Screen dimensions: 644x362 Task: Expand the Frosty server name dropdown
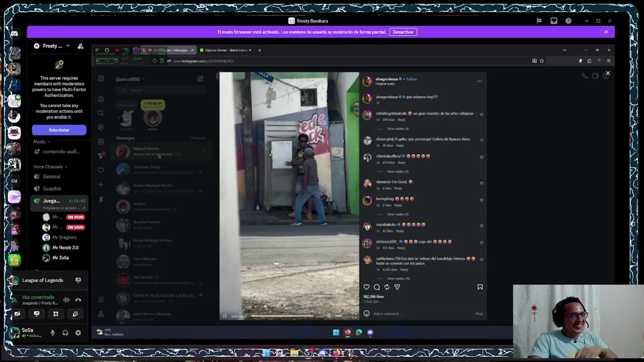pyautogui.click(x=67, y=46)
